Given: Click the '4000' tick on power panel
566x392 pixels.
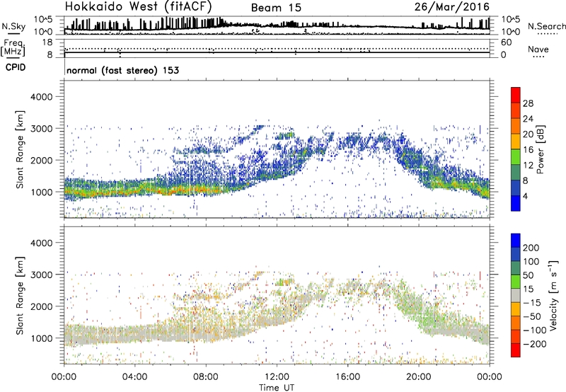Looking at the screenshot, I should (41, 97).
